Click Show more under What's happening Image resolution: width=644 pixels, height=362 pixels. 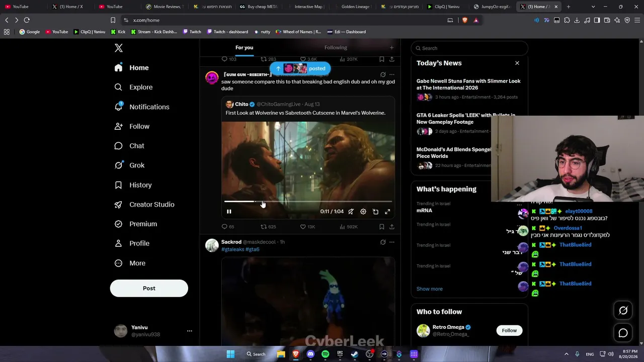tap(430, 289)
